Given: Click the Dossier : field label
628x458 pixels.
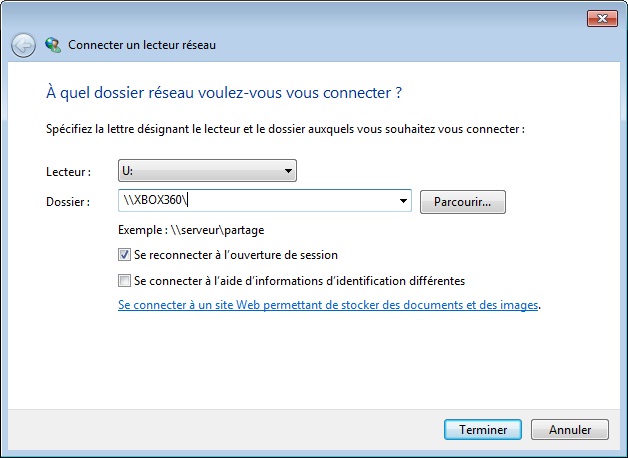Looking at the screenshot, I should [x=68, y=202].
